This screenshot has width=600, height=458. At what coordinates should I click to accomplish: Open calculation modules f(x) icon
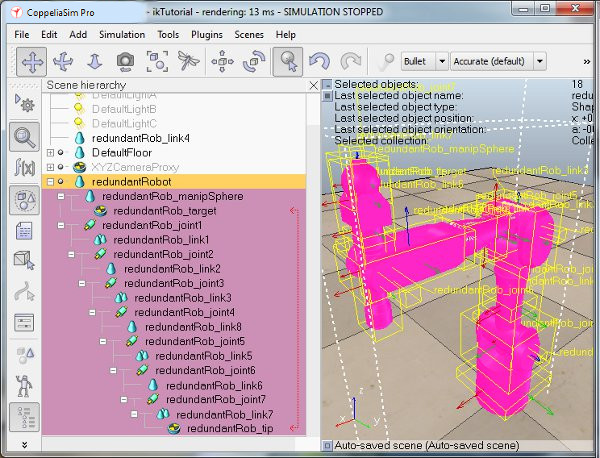click(24, 167)
